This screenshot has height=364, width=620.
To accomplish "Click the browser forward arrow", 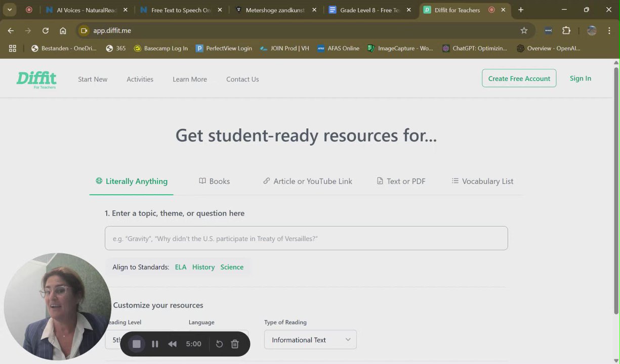I will click(x=28, y=30).
